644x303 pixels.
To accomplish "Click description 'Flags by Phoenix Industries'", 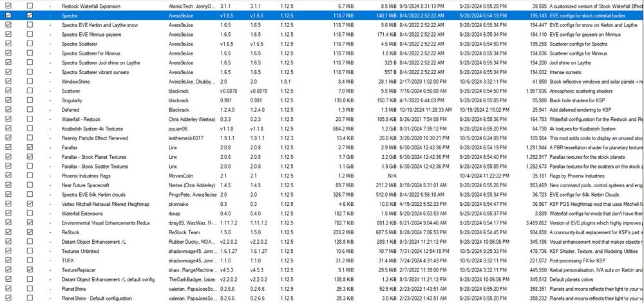I will point(577,176).
